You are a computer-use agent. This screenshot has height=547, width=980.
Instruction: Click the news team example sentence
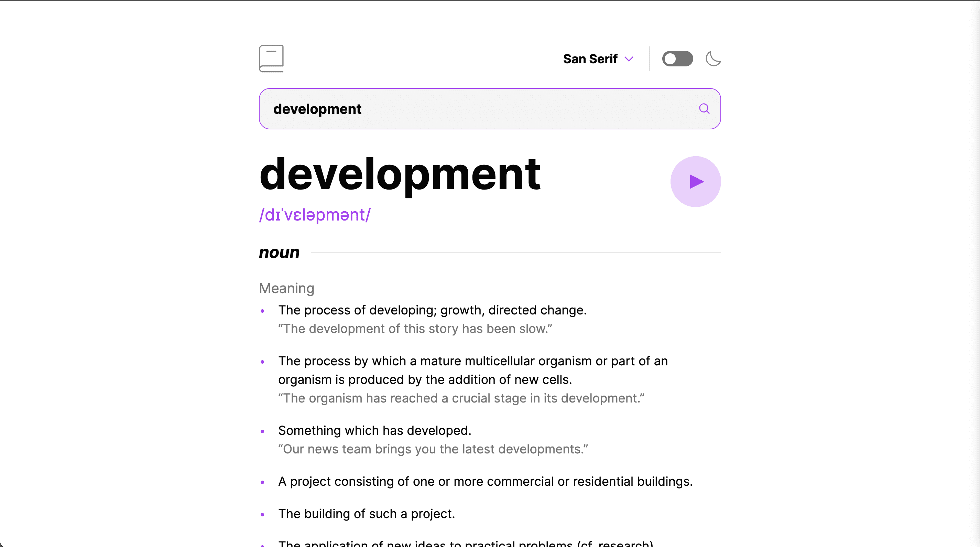click(433, 449)
